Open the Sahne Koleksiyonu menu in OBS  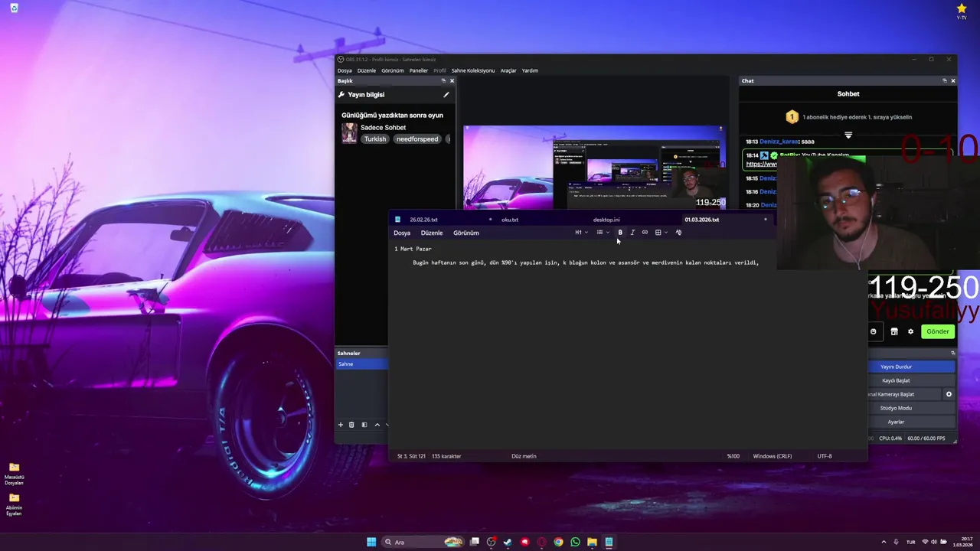pos(473,70)
